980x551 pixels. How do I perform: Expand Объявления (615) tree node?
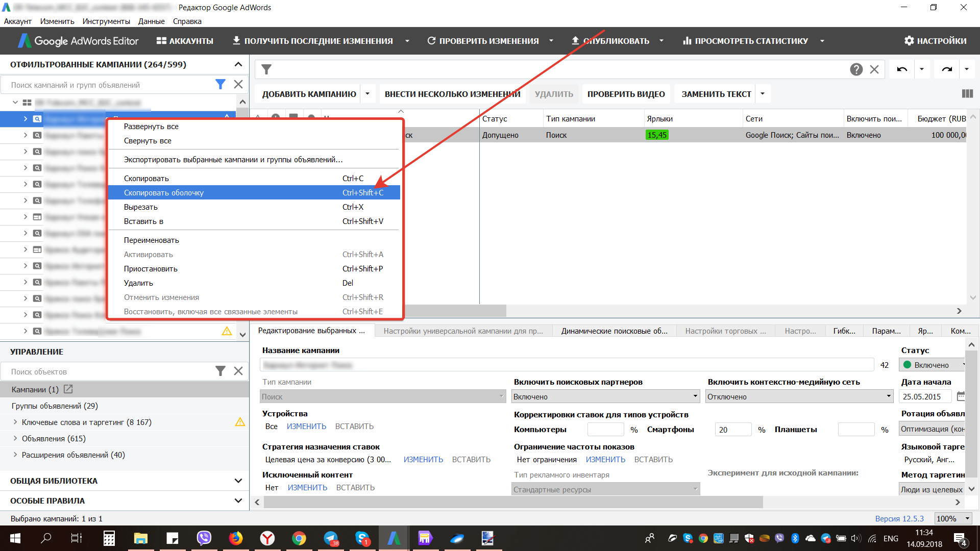click(x=15, y=438)
